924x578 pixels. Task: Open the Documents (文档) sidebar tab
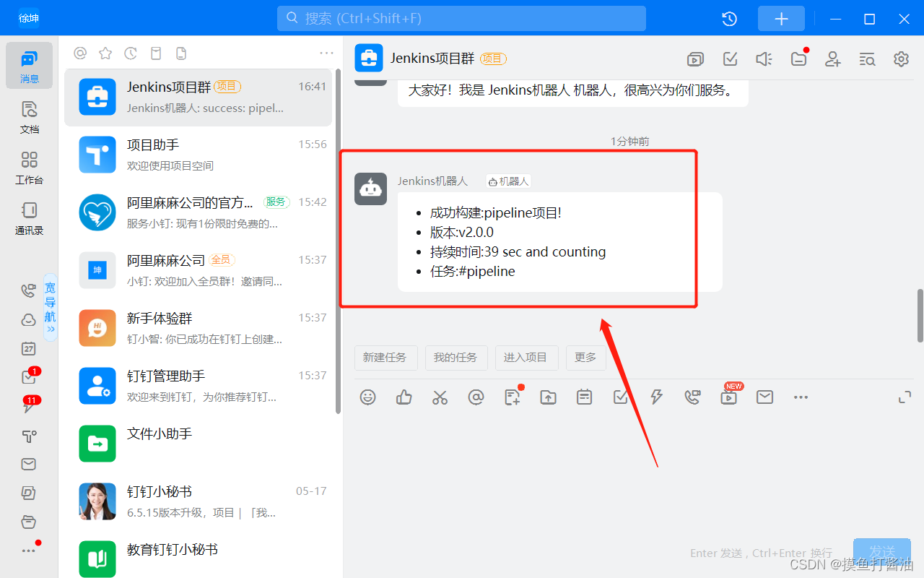29,117
